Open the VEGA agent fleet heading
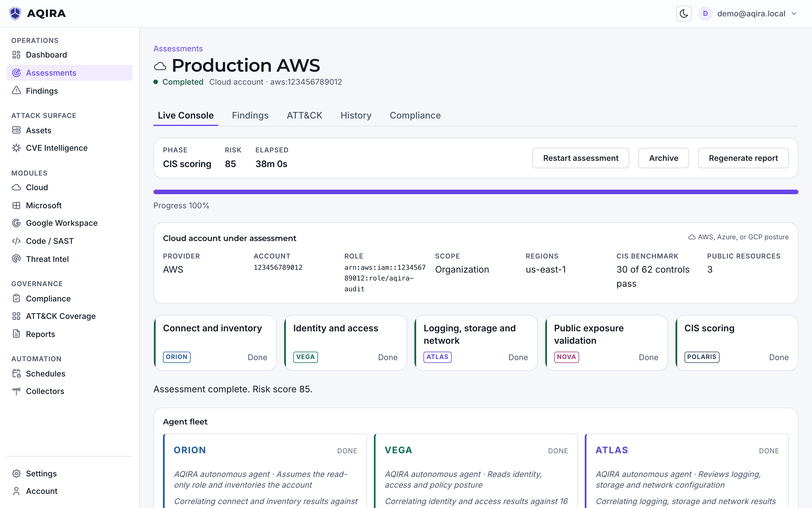The height and width of the screenshot is (508, 812). (x=398, y=450)
